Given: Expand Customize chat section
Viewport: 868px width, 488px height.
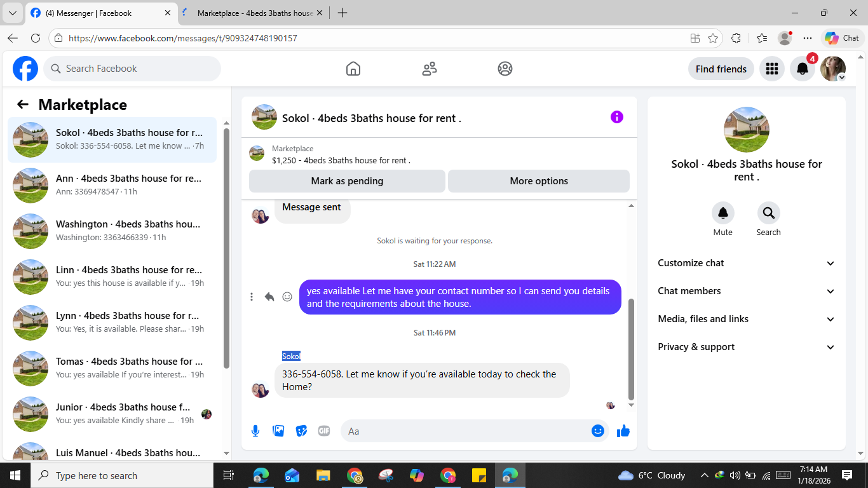Looking at the screenshot, I should pos(747,263).
